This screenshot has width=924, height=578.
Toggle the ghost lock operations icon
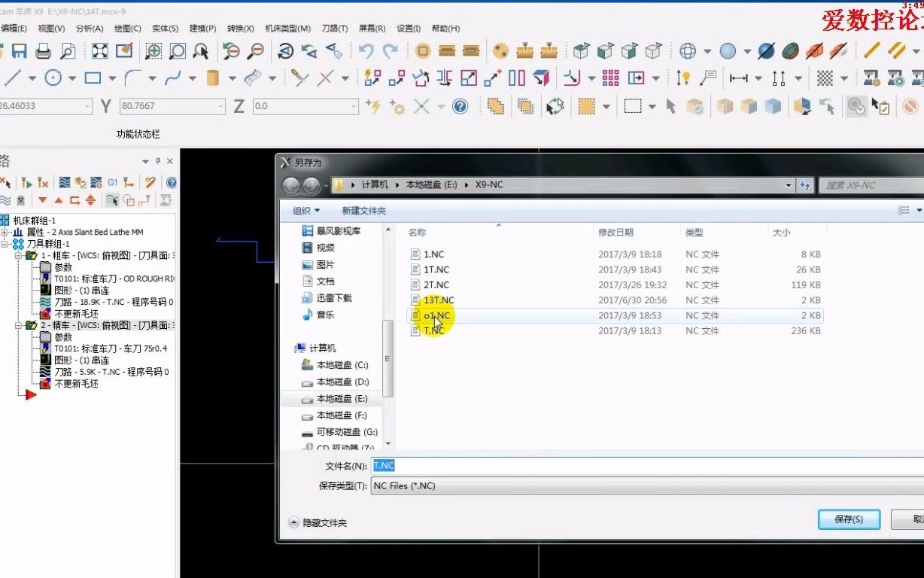point(20,200)
